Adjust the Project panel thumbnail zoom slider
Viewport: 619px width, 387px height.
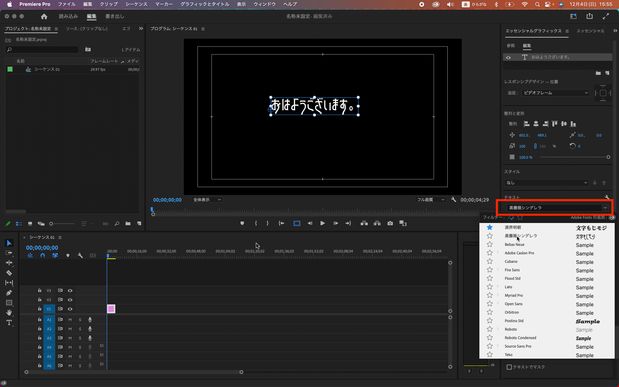(x=62, y=224)
